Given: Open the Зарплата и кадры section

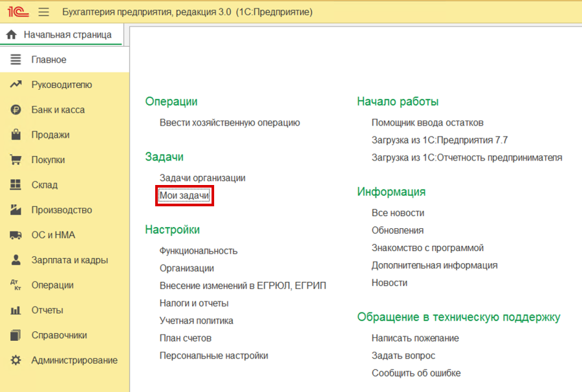Looking at the screenshot, I should 69,260.
